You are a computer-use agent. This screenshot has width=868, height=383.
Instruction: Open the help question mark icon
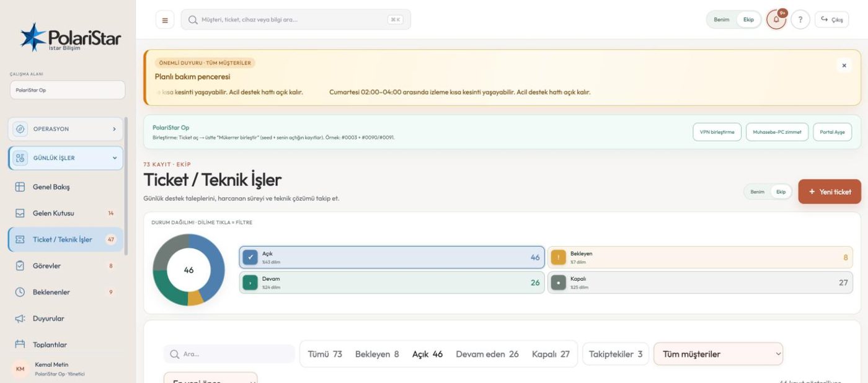(800, 20)
